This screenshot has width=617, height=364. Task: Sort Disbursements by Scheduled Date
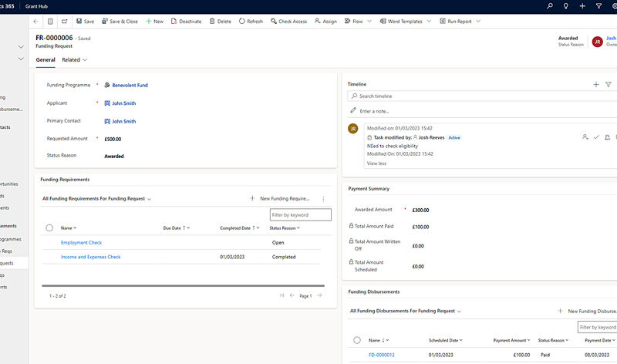pos(446,340)
